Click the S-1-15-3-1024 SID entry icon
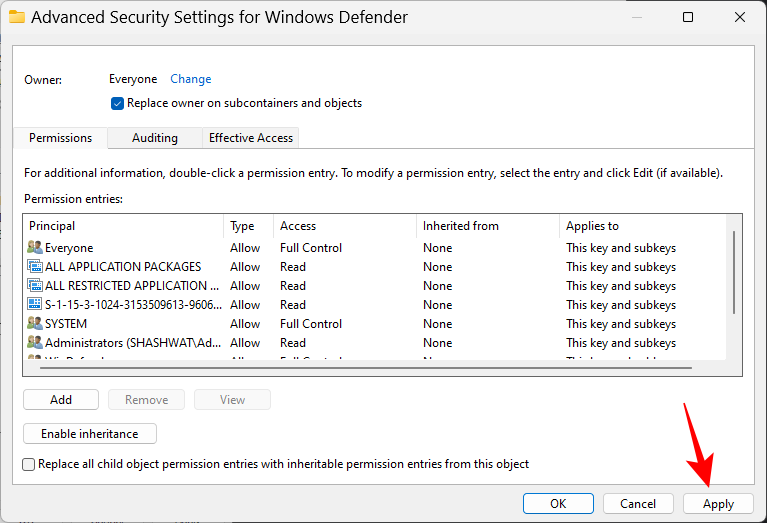The width and height of the screenshot is (767, 523). (x=35, y=305)
